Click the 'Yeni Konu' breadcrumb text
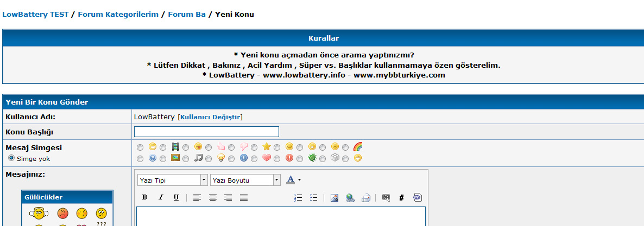Viewport: 644px width, 226px height. (235, 14)
